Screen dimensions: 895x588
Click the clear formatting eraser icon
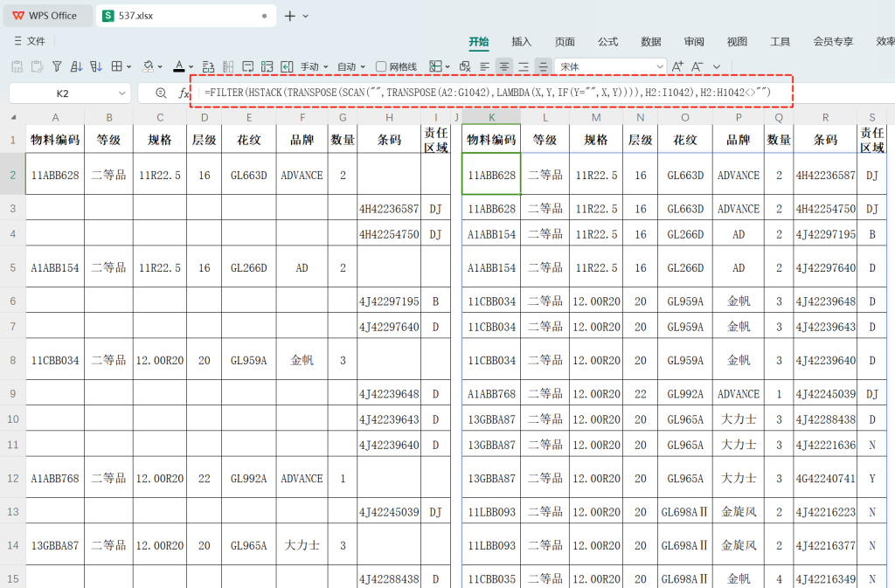pyautogui.click(x=465, y=66)
